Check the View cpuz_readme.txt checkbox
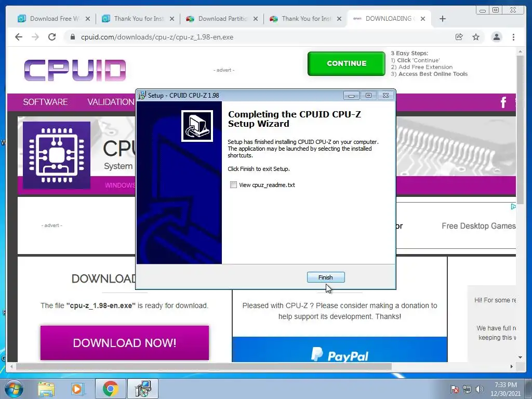The width and height of the screenshot is (532, 399). pos(233,185)
